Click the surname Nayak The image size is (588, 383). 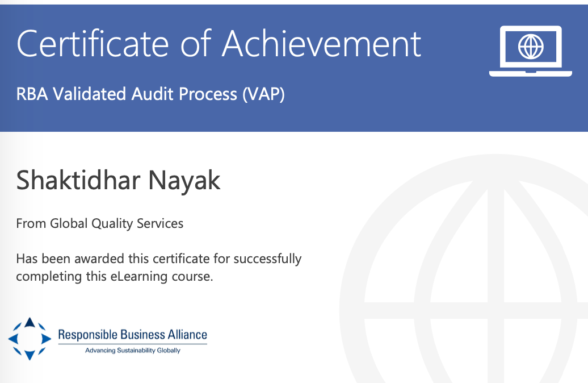point(188,181)
